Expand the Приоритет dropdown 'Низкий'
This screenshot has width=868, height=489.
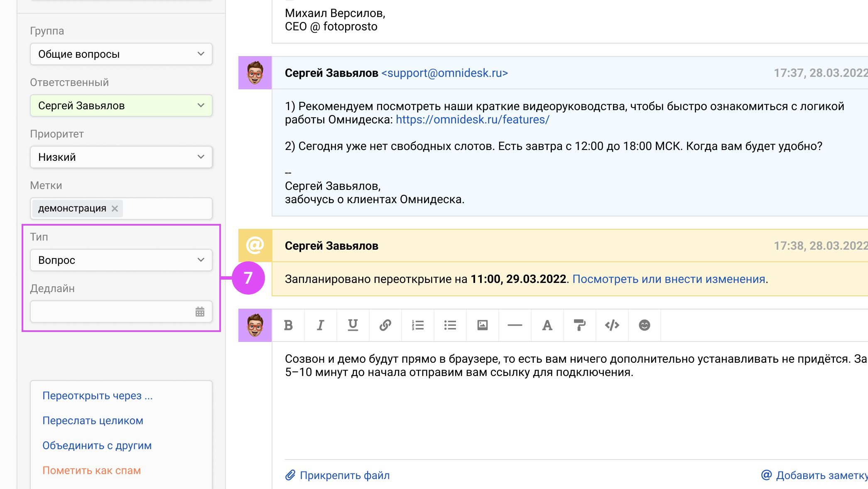pyautogui.click(x=121, y=157)
